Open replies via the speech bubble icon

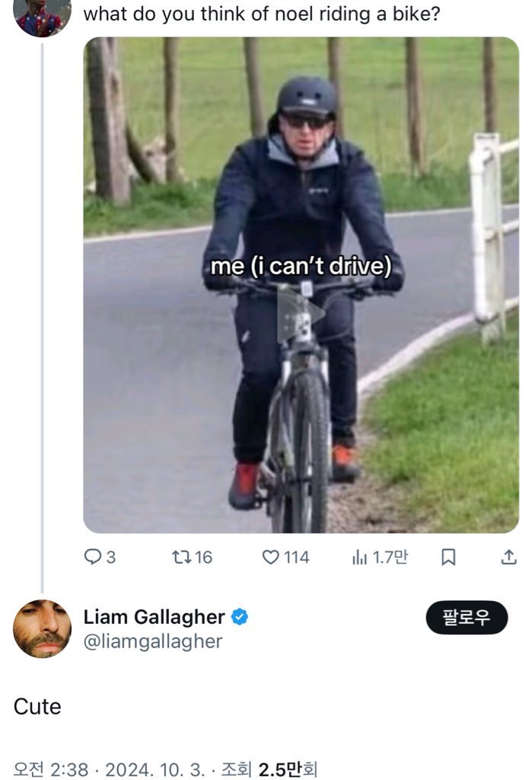click(x=93, y=557)
